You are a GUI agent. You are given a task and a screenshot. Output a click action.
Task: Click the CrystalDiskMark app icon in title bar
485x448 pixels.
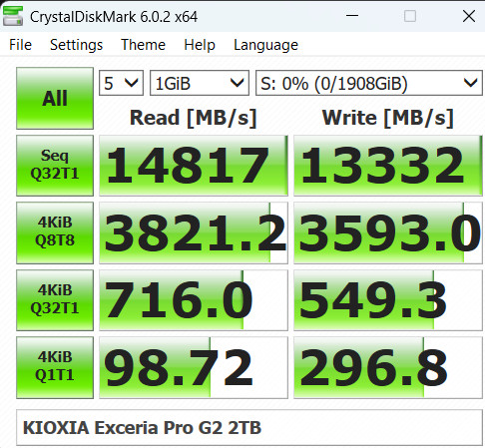(13, 16)
